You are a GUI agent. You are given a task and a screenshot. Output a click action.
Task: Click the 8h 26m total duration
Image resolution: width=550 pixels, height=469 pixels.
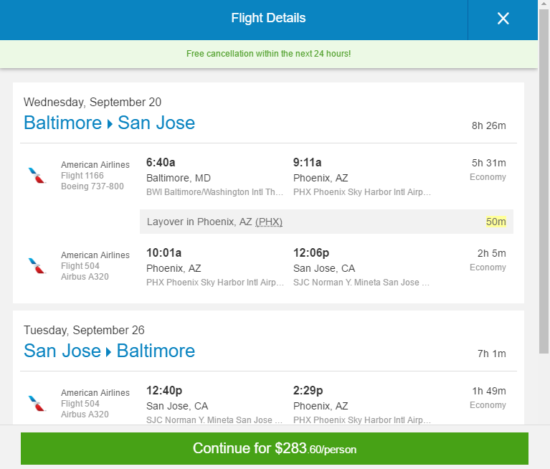(489, 126)
